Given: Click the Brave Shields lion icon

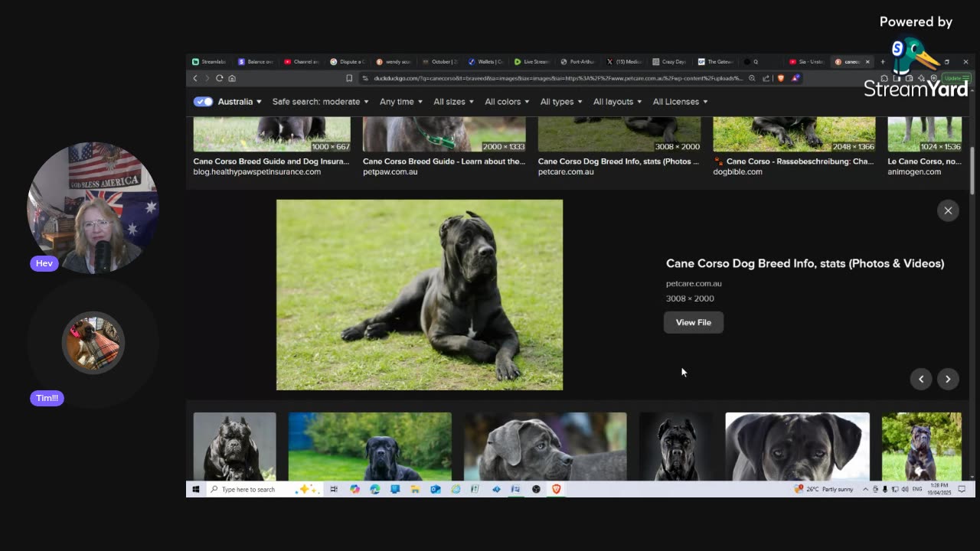Looking at the screenshot, I should coord(781,78).
